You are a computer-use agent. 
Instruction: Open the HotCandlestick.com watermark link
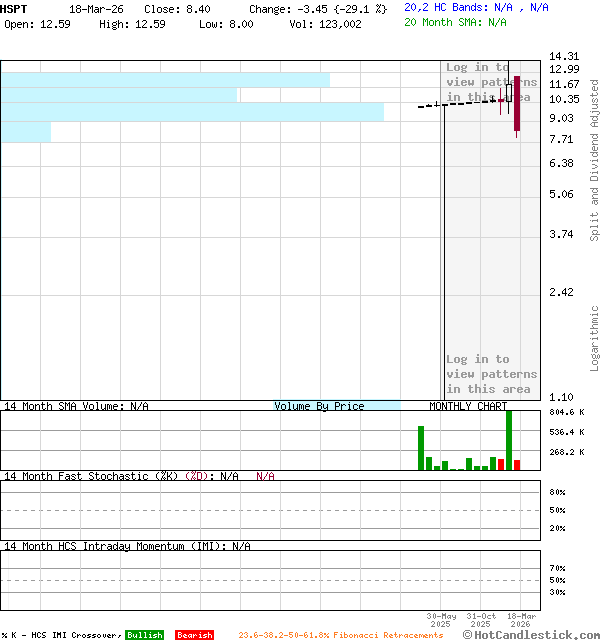coord(532,634)
